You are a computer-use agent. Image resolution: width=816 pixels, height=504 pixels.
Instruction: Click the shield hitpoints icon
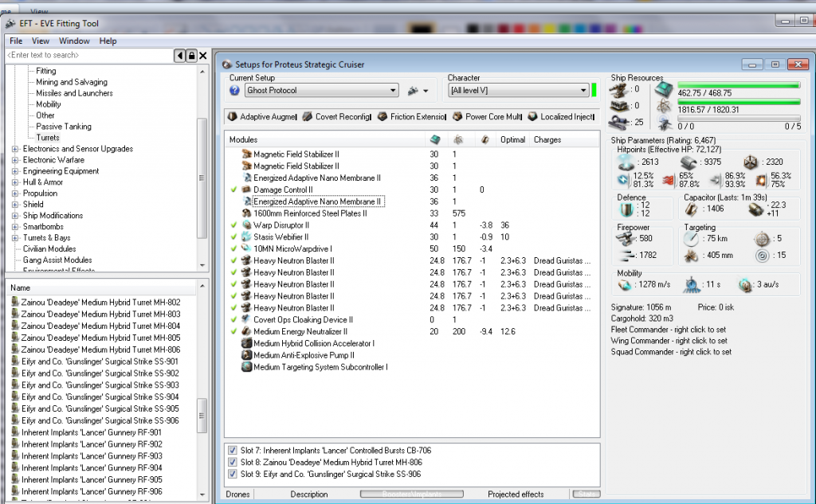(626, 162)
